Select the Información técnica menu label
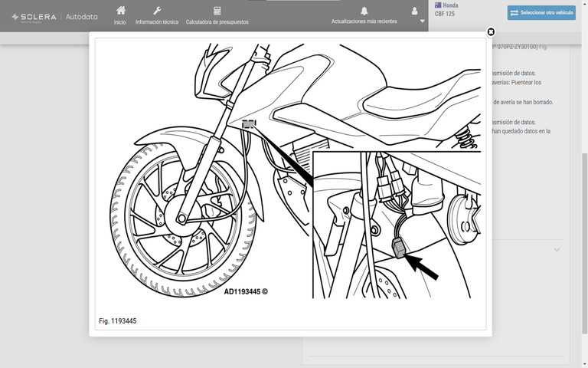Screen dimensions: 588x368 click(157, 22)
